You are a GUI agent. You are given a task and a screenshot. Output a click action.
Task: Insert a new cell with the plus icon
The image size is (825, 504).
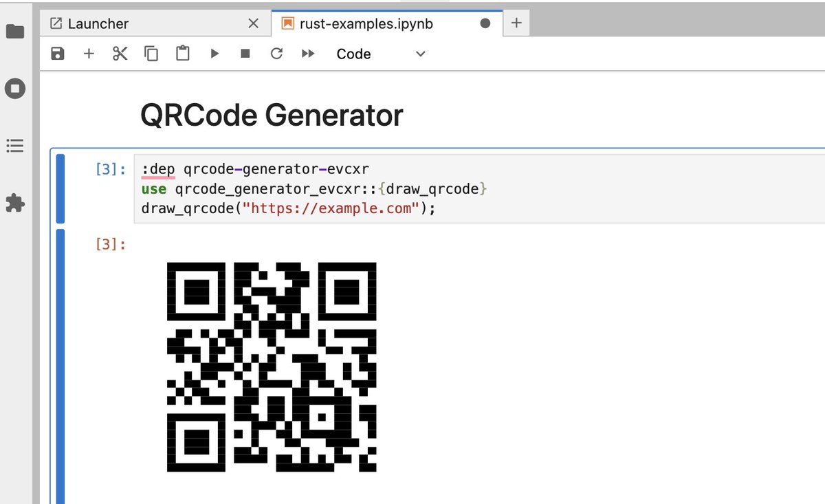(89, 54)
